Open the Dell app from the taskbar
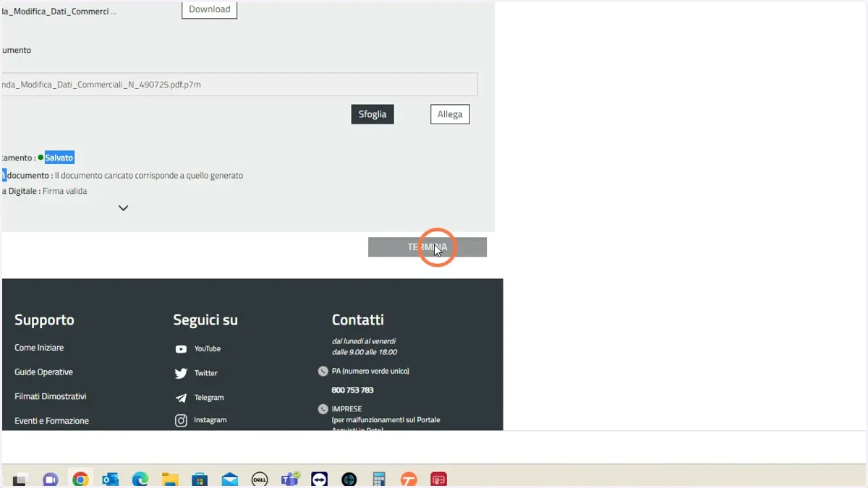 coord(260,479)
